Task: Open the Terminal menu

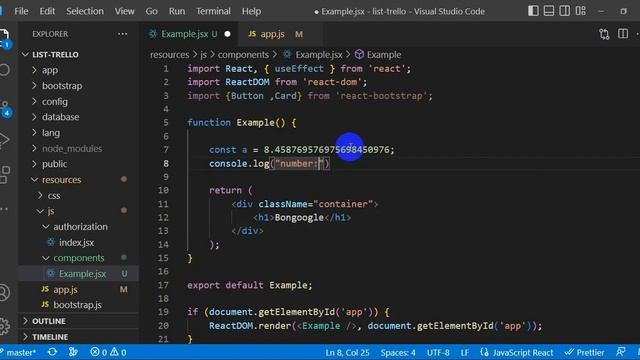Action: 213,11
